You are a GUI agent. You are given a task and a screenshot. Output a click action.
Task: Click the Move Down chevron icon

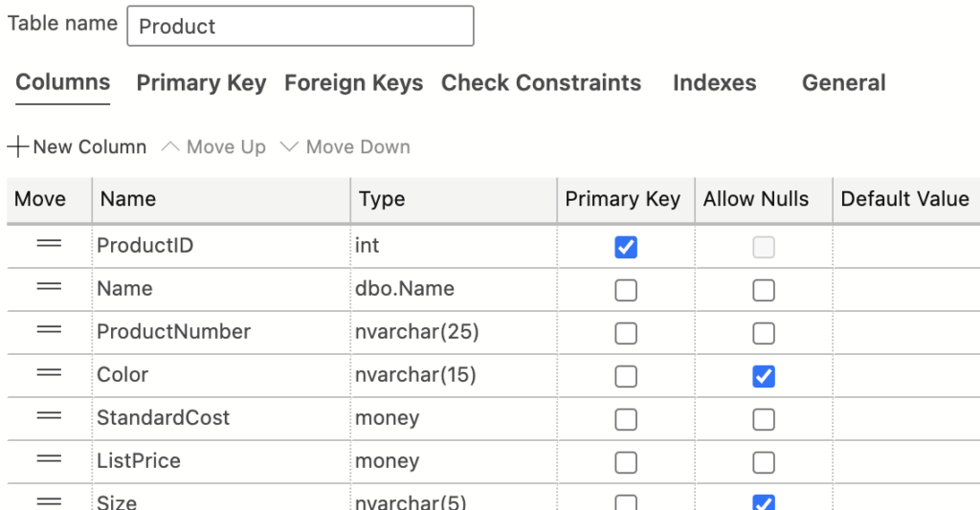289,146
